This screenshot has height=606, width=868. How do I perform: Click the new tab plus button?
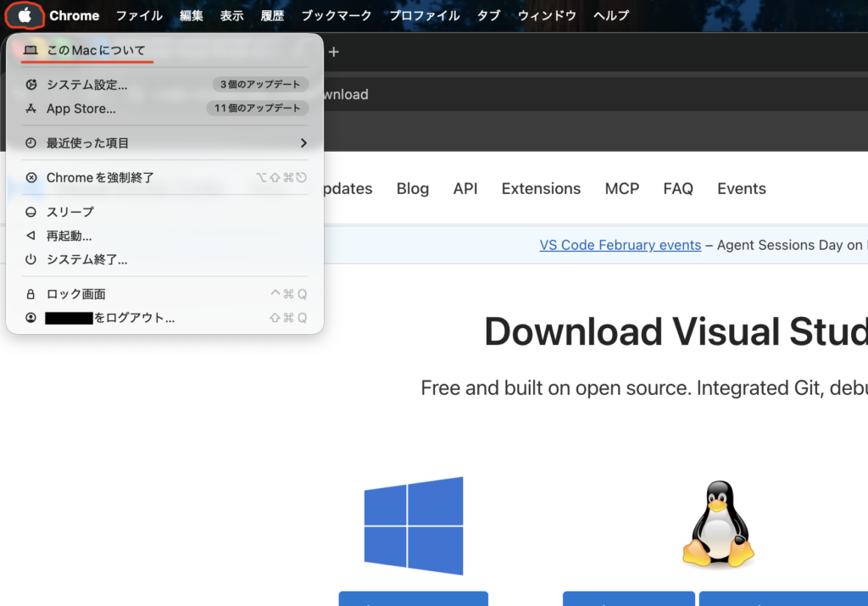pyautogui.click(x=334, y=52)
